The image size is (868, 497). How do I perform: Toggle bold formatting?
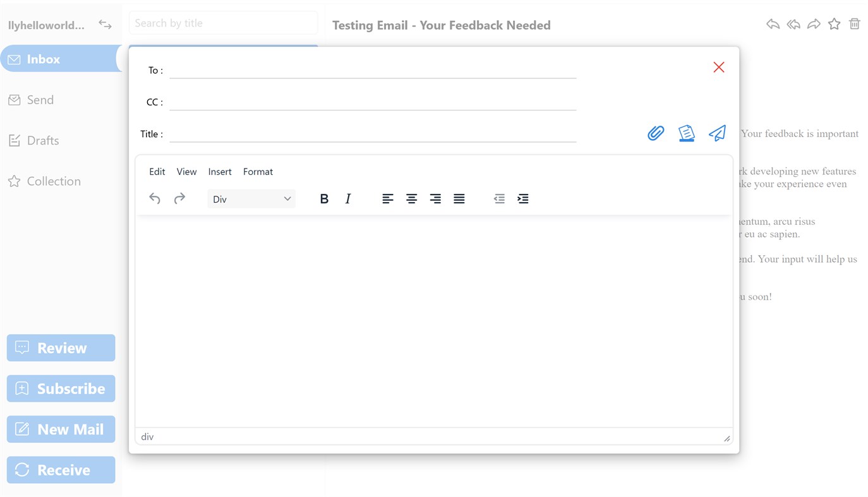(x=324, y=198)
